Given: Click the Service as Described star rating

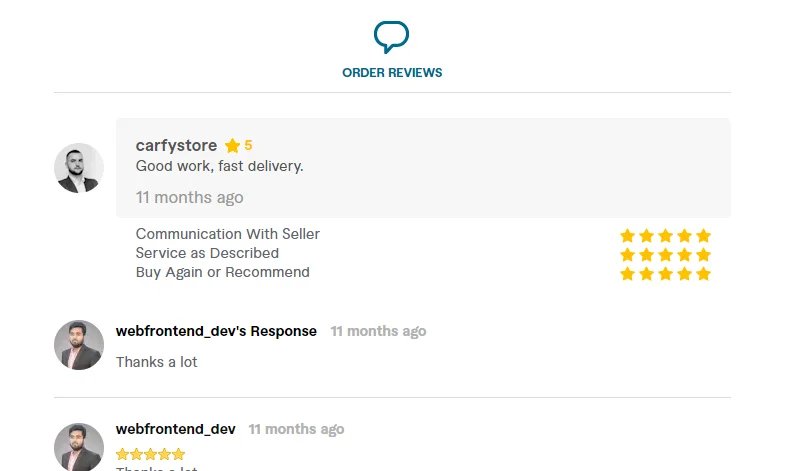Looking at the screenshot, I should [x=665, y=255].
